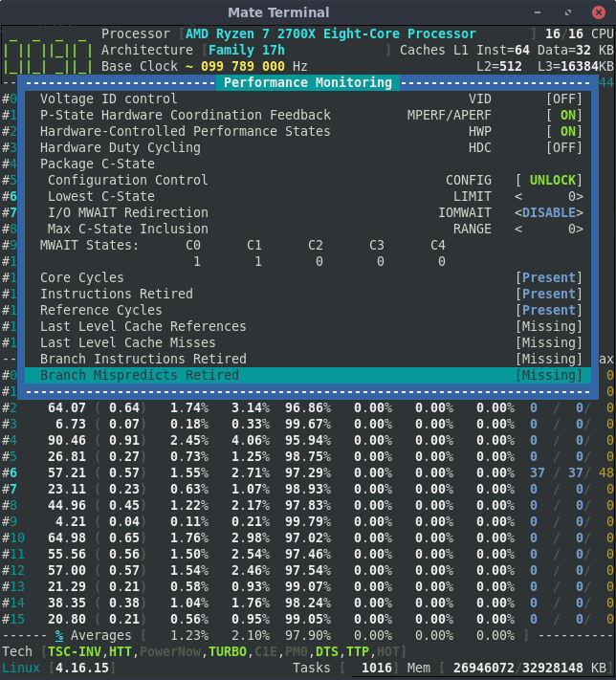Click CPU #6 frequency 57.21

67,473
